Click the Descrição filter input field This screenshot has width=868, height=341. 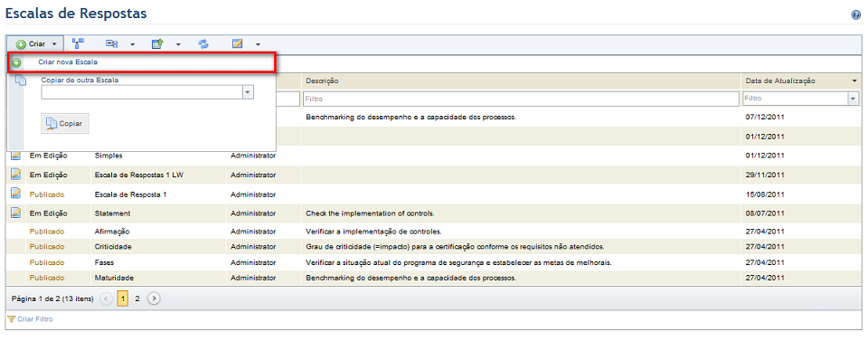click(x=521, y=99)
